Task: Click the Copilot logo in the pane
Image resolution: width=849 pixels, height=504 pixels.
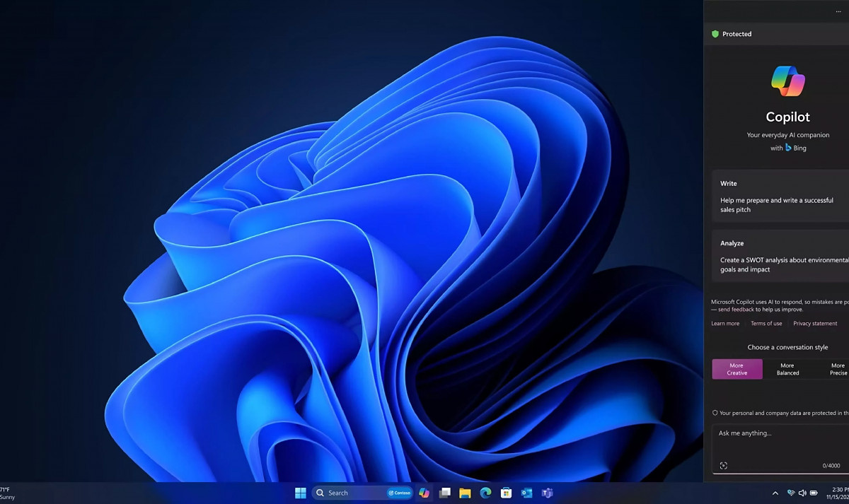Action: pos(787,81)
